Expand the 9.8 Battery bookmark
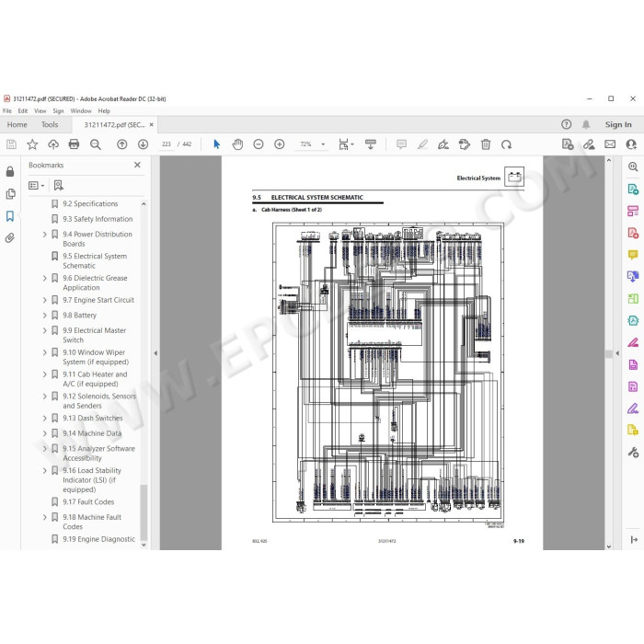This screenshot has height=644, width=644. [x=45, y=315]
